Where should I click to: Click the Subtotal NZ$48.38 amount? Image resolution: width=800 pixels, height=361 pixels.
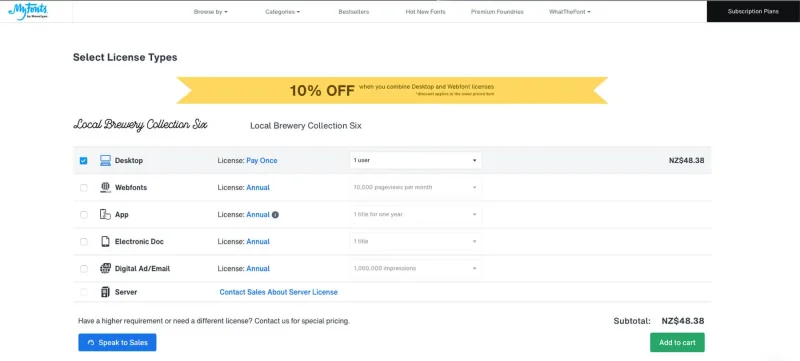(x=683, y=321)
